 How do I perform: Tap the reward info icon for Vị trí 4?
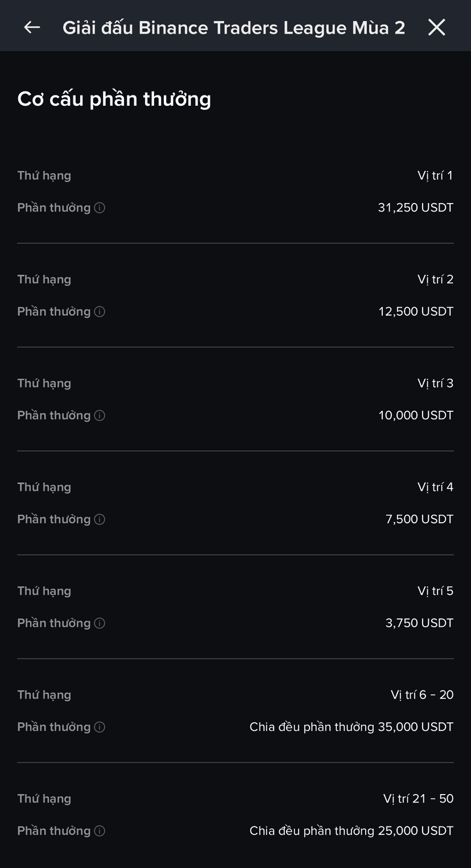click(x=100, y=519)
